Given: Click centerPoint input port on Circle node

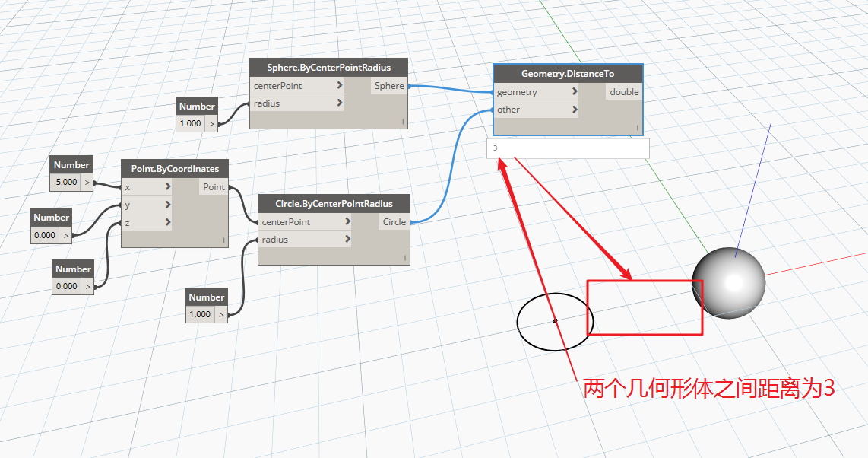Looking at the screenshot, I should (305, 222).
